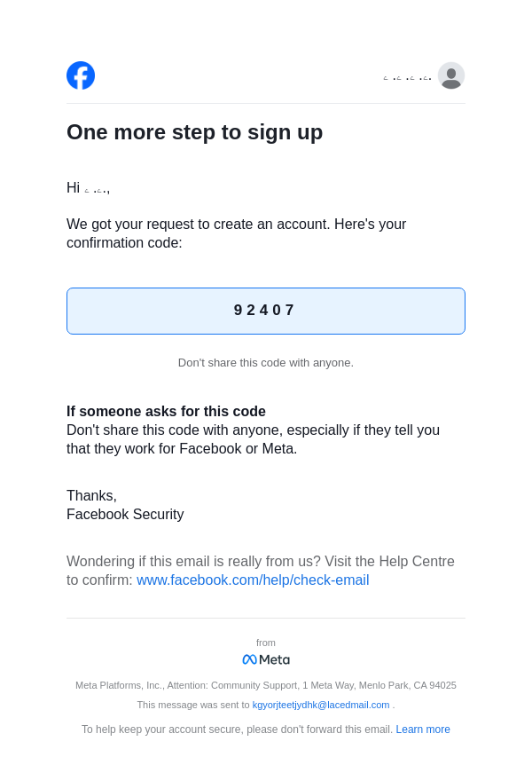Click 'To help keep your account secure' text
532x773 pixels.
coord(237,730)
